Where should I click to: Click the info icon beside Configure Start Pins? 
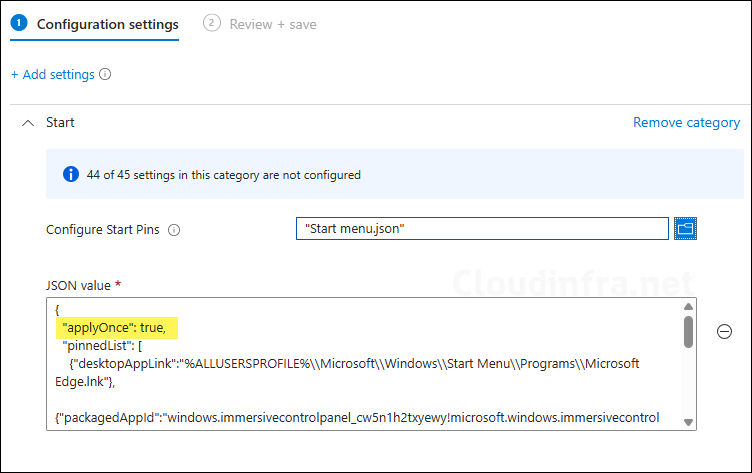(174, 230)
